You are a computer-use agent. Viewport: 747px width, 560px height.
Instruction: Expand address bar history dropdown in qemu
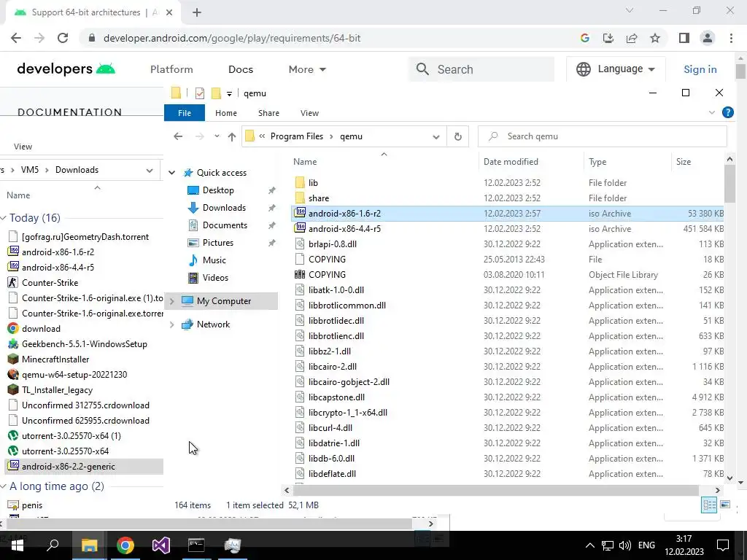click(436, 136)
